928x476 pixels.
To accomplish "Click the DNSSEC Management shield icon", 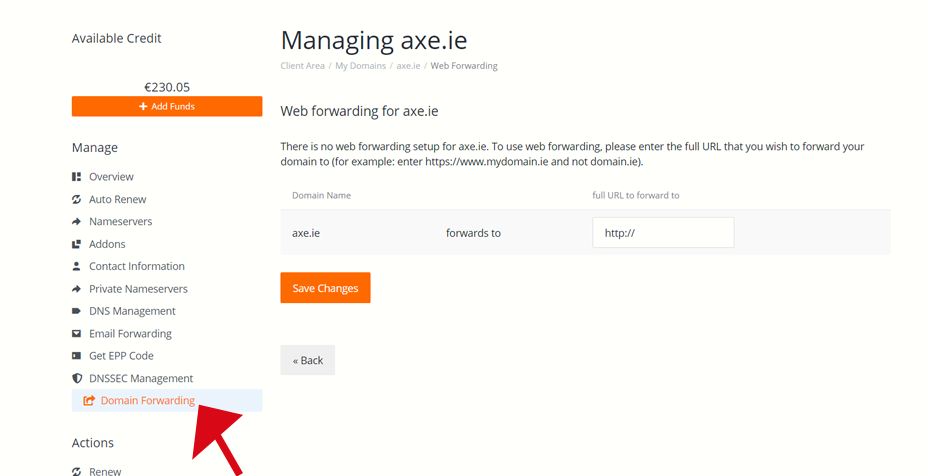I will click(x=76, y=378).
